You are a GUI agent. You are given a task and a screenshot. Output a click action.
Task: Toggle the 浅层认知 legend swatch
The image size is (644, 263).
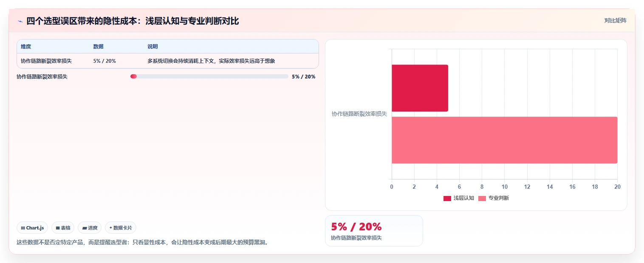tap(447, 198)
